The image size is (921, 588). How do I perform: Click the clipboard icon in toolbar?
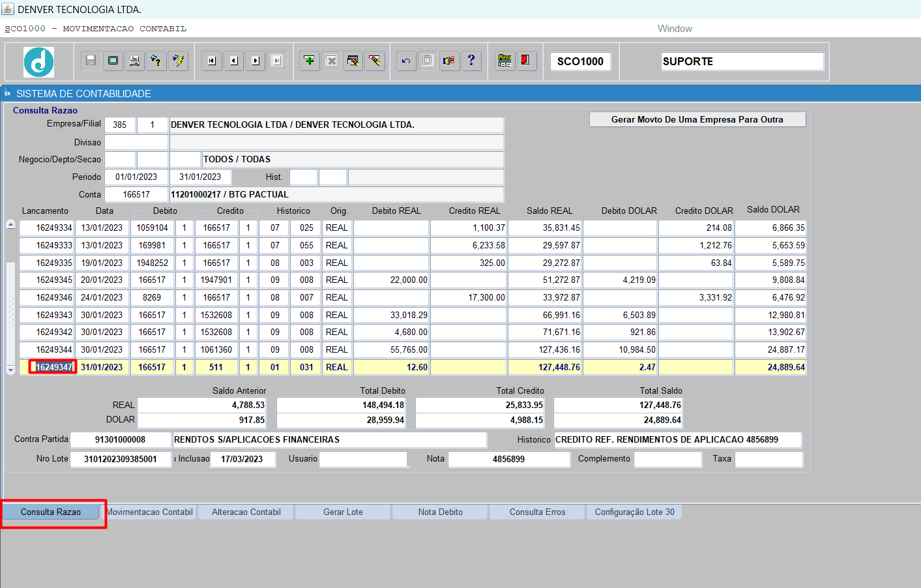(428, 61)
